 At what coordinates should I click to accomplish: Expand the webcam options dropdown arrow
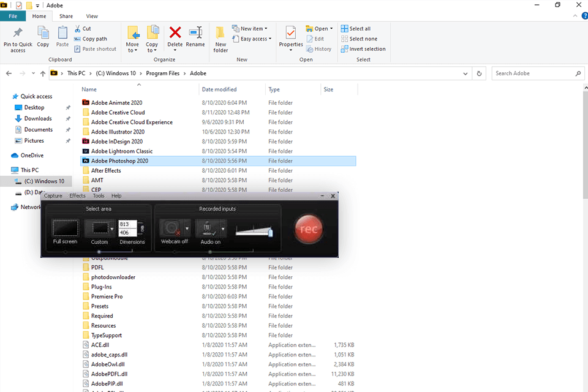click(187, 228)
